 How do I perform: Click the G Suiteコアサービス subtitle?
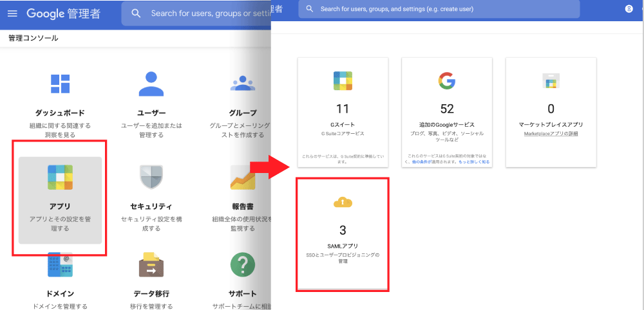coord(343,134)
